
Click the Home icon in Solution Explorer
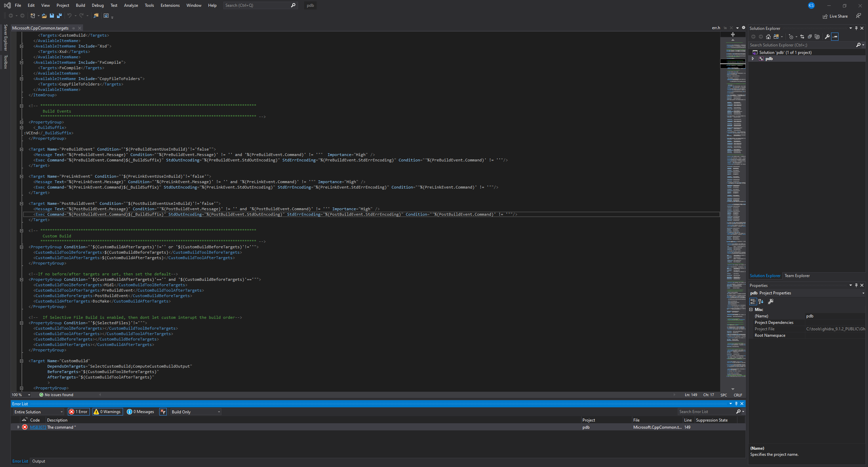point(768,37)
